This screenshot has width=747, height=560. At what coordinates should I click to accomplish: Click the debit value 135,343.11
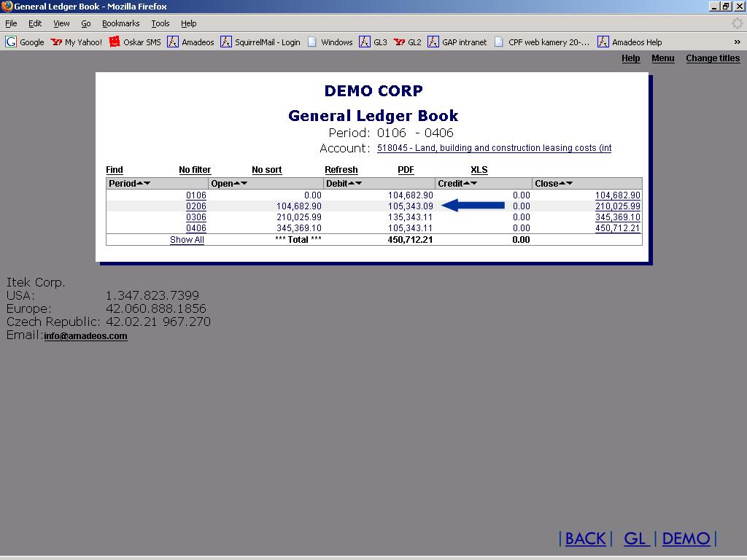(410, 217)
